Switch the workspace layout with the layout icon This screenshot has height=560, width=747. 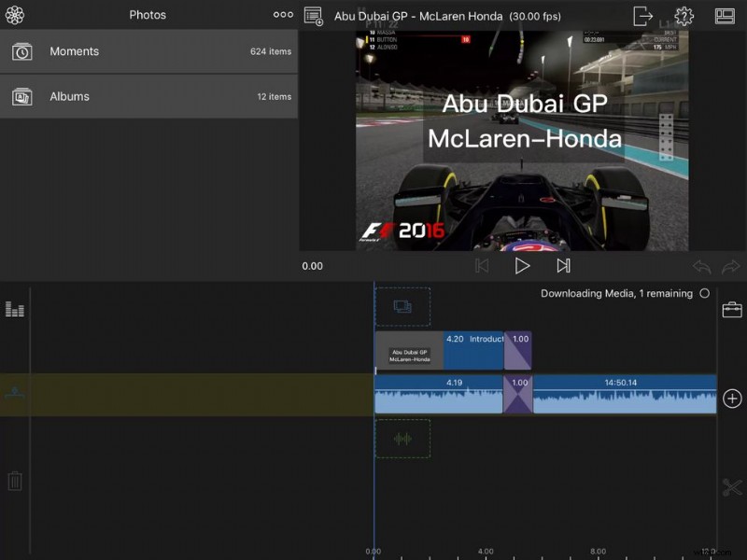[x=726, y=15]
